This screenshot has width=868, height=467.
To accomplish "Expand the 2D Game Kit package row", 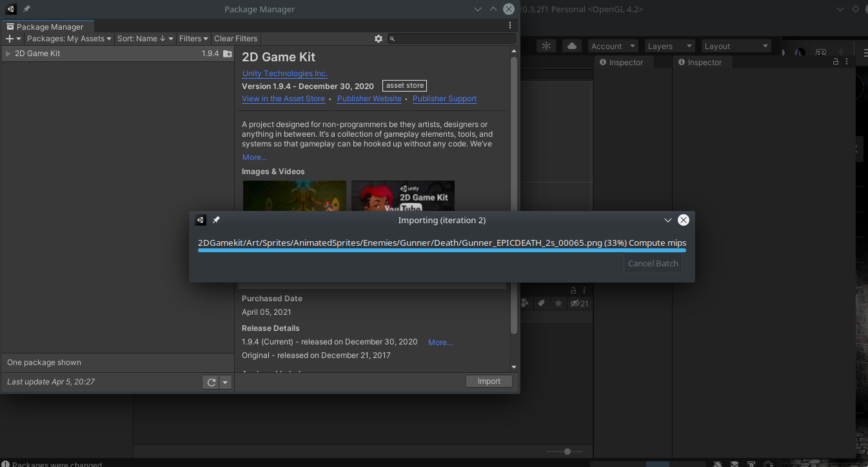I will click(8, 54).
